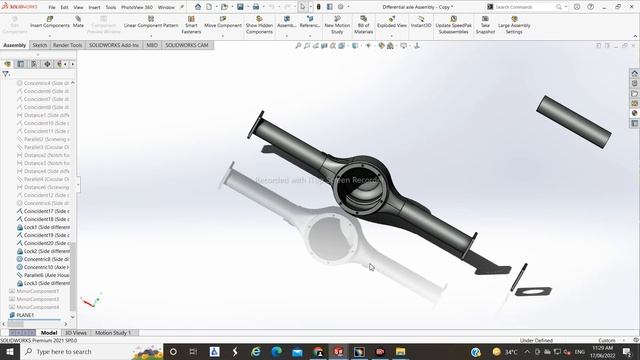Click the Zoom to Fit icon
Image resolution: width=640 pixels, height=360 pixels.
tap(298, 46)
